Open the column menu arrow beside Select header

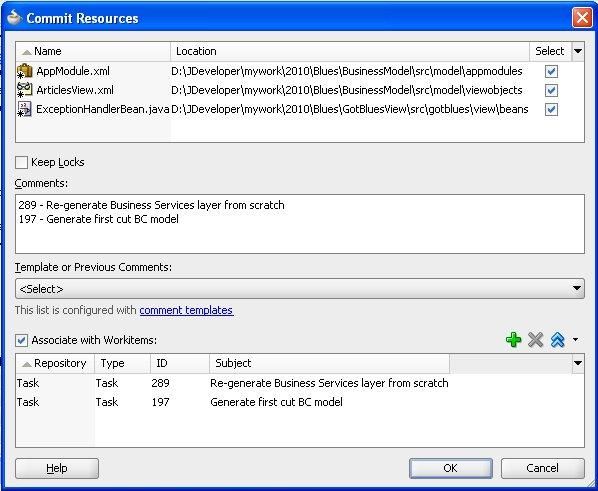pyautogui.click(x=578, y=51)
